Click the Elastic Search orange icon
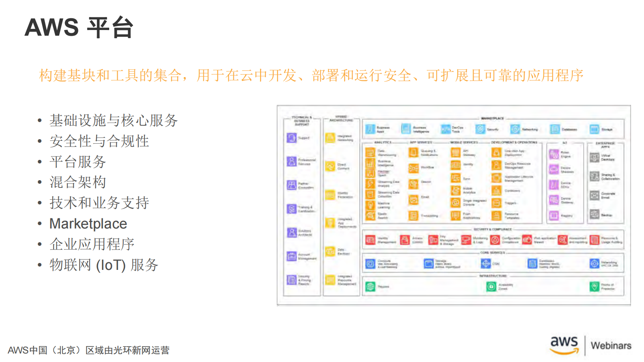The height and width of the screenshot is (362, 644). pyautogui.click(x=370, y=216)
